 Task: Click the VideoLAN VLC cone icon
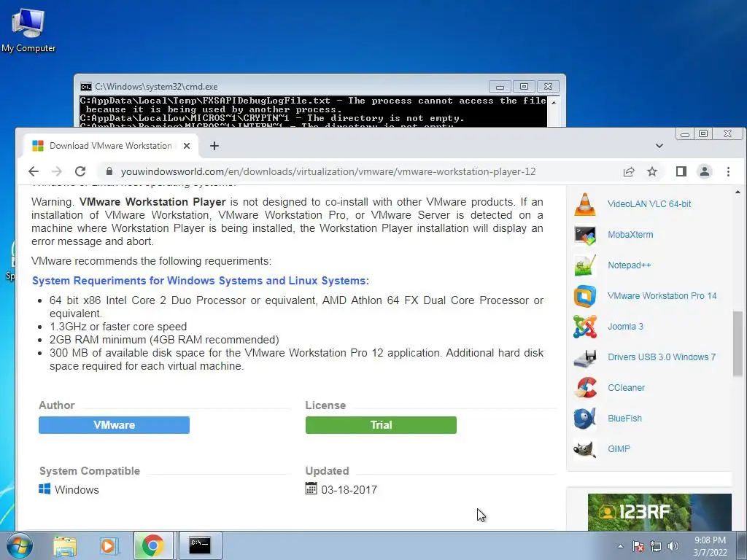pyautogui.click(x=585, y=204)
